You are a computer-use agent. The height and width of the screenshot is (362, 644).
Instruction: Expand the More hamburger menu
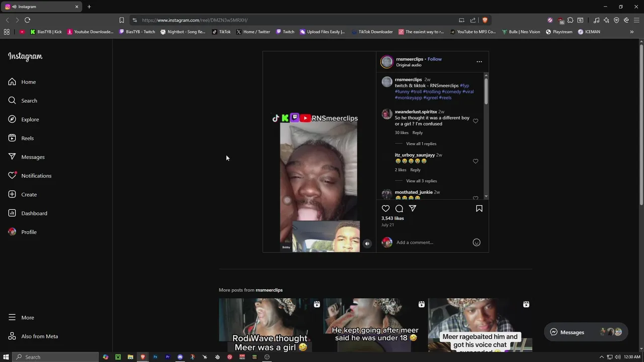coord(21,318)
